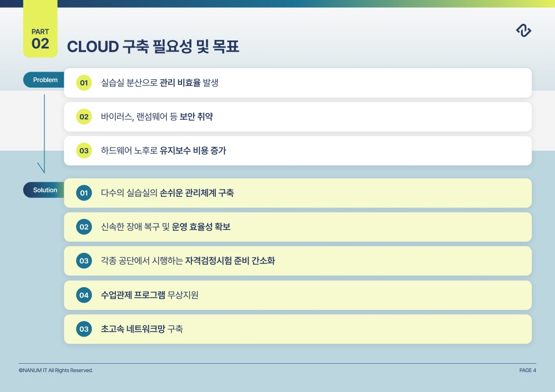Click the logo icon in the top-right corner

tap(523, 31)
